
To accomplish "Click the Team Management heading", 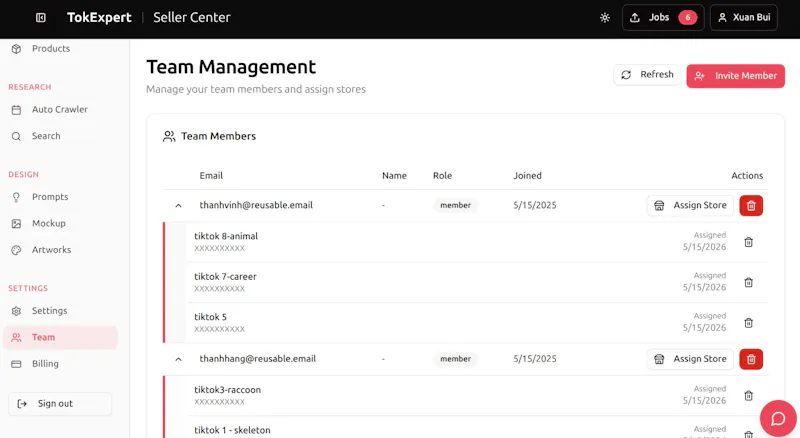I will point(231,67).
